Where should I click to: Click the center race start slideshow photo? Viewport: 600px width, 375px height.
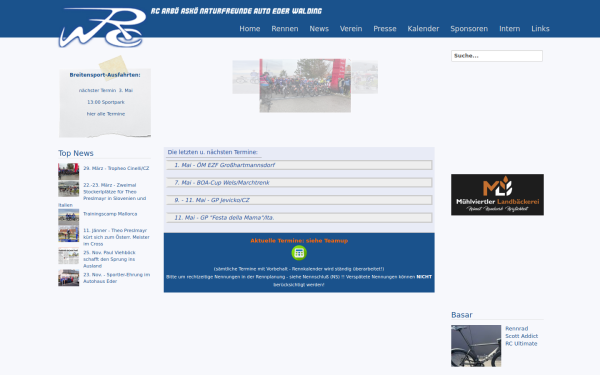pyautogui.click(x=305, y=85)
